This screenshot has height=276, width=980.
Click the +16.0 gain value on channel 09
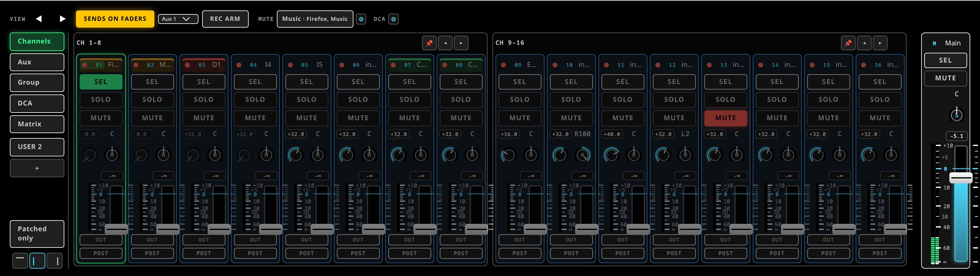509,134
